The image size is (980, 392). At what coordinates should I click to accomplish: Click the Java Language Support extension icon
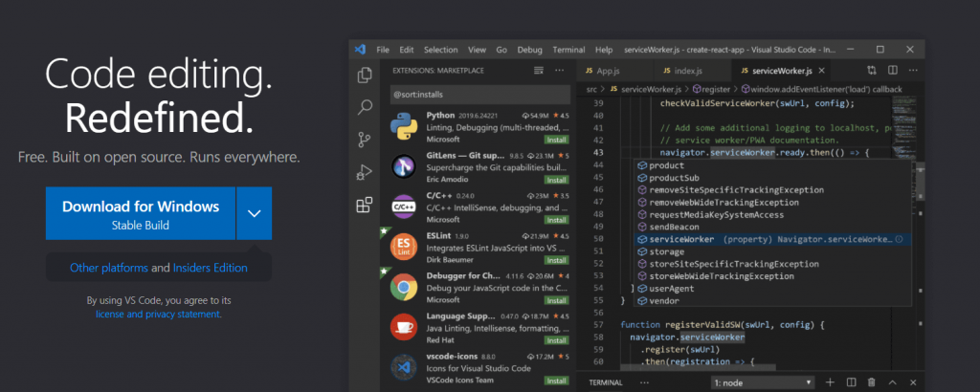[x=404, y=327]
